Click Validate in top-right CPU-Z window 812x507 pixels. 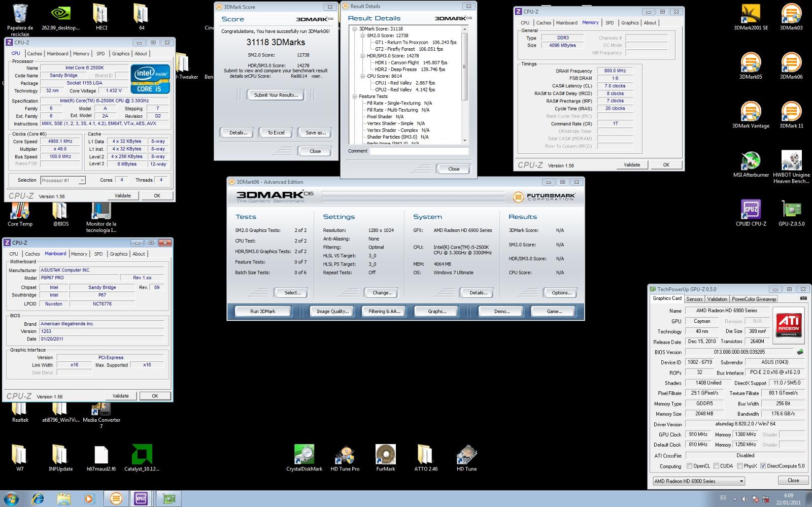[632, 164]
